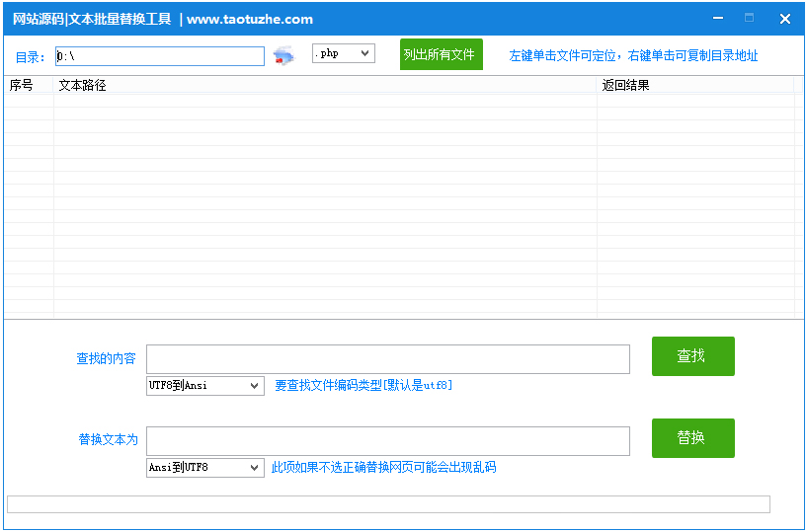Image resolution: width=807 pixels, height=532 pixels.
Task: Click the folder browse icon beside directory field
Action: pos(284,55)
